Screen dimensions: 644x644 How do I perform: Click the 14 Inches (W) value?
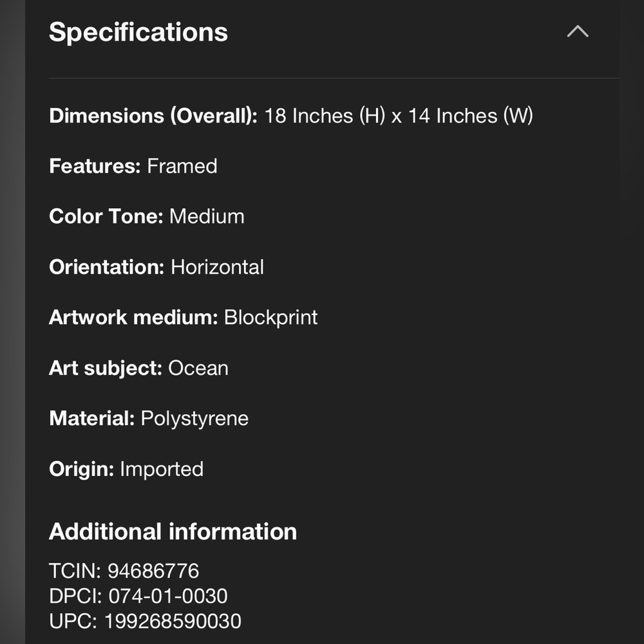tap(471, 116)
